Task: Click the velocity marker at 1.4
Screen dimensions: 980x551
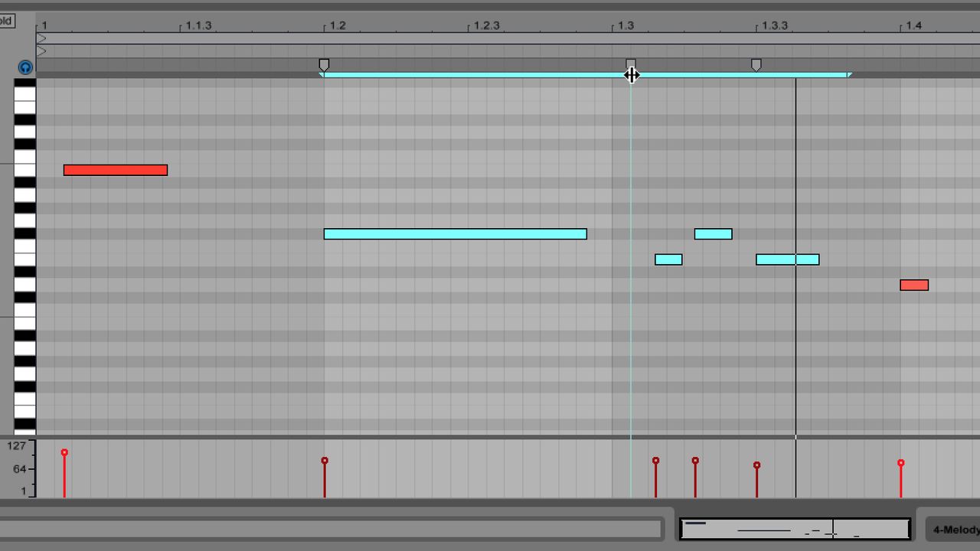Action: [900, 463]
